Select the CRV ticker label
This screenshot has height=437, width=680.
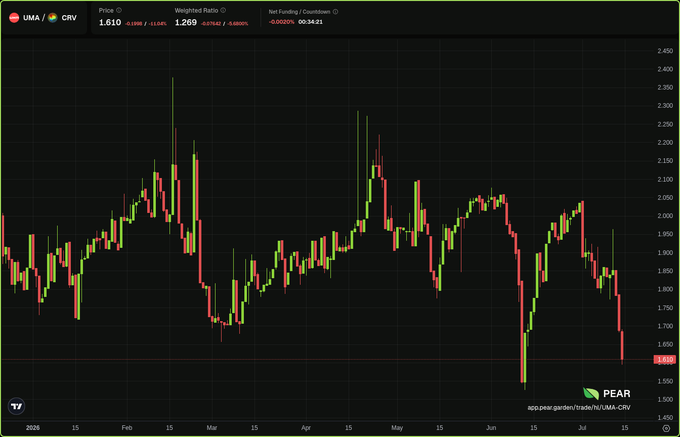[69, 18]
